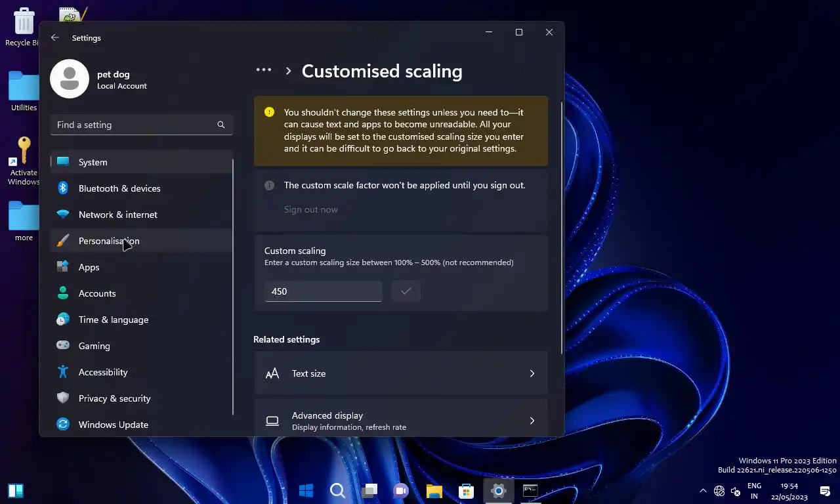
Task: Click the ENG IN language indicator
Action: click(754, 491)
